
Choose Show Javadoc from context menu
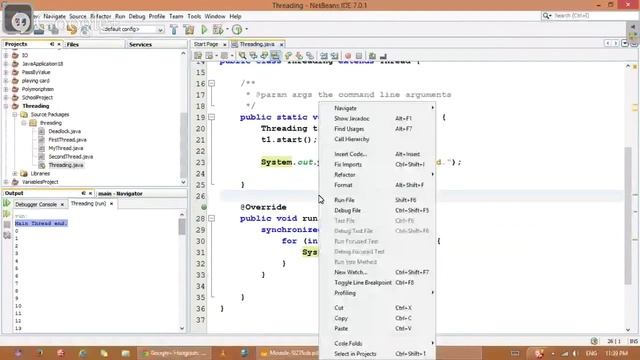pyautogui.click(x=378, y=118)
